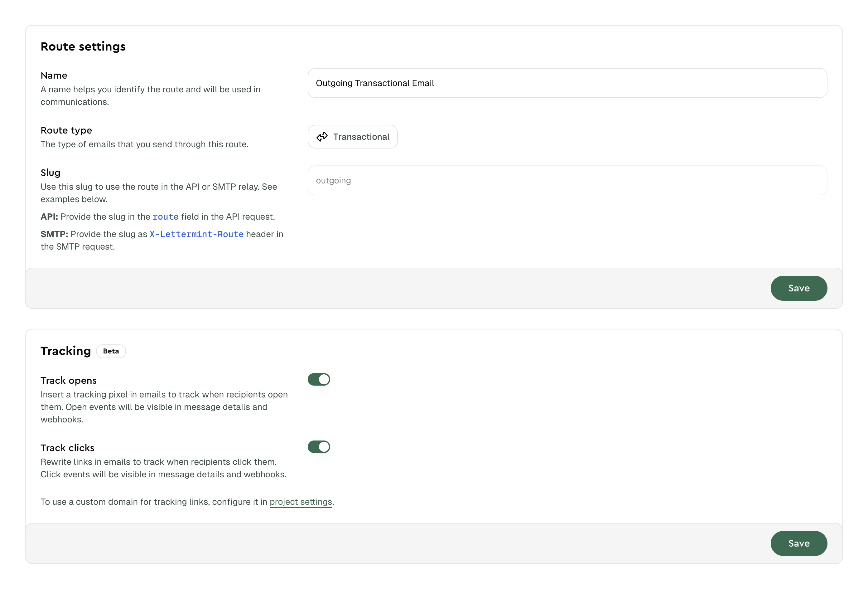Click the Beta badge next to Tracking
The height and width of the screenshot is (589, 868).
click(x=111, y=351)
